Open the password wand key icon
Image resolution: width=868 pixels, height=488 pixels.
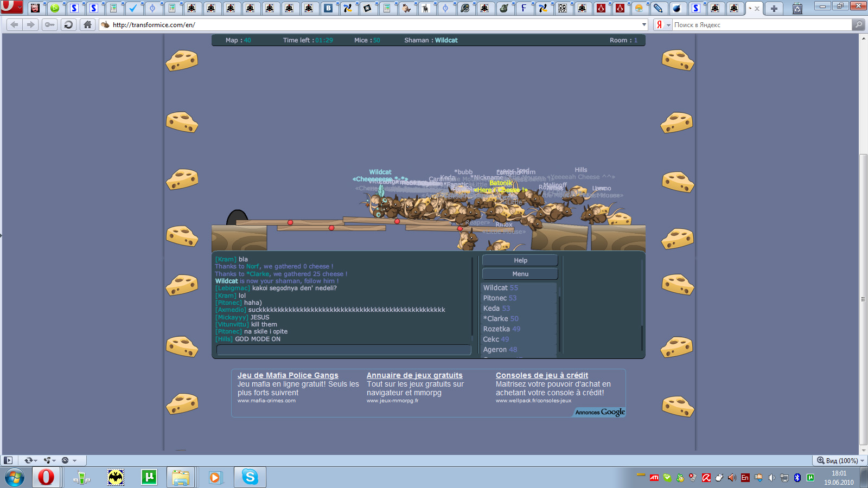(x=50, y=25)
